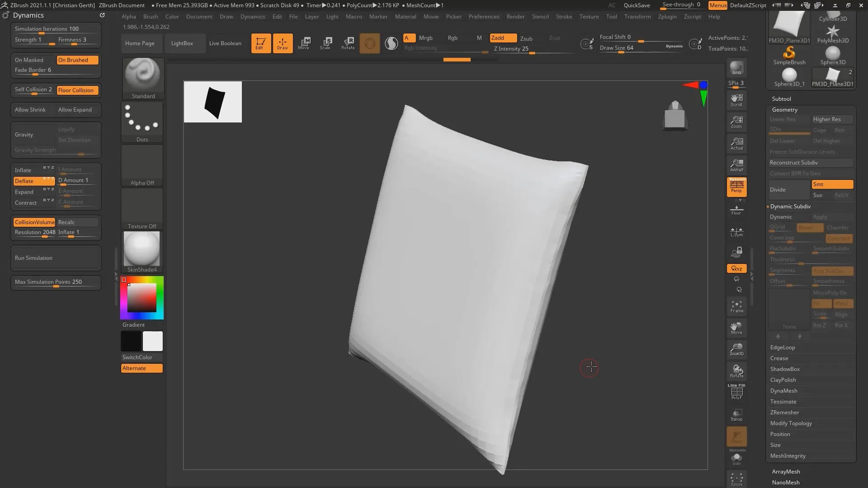Toggle Solo mode icon
Screen dimensions: 868x488
[736, 458]
